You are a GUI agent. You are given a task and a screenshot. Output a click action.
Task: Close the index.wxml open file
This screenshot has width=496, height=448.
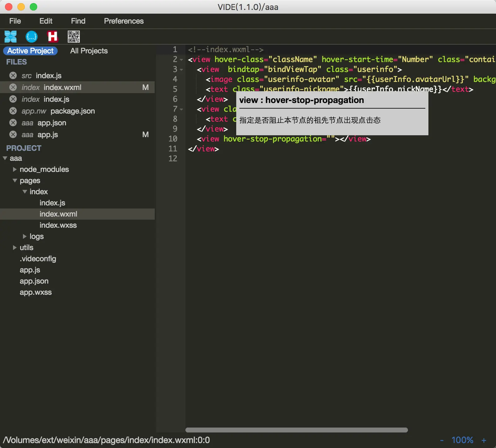(13, 87)
